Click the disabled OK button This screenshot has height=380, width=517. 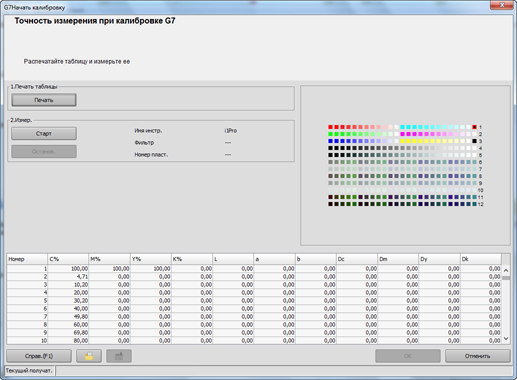[408, 356]
